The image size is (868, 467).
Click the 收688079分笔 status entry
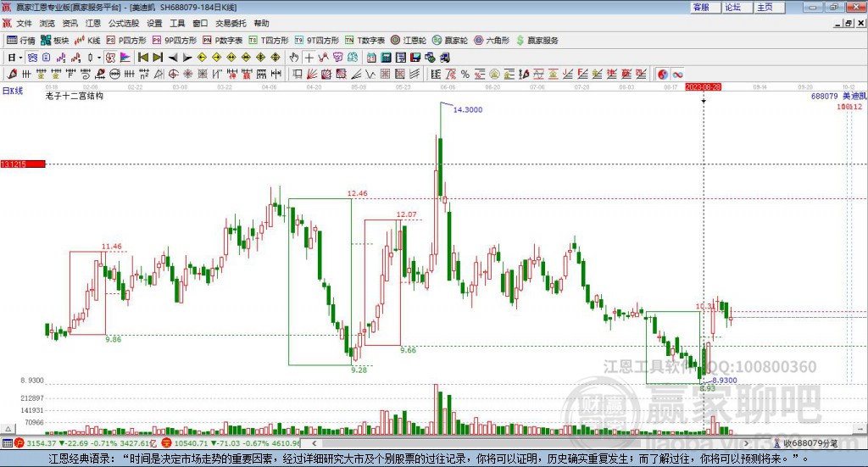point(806,443)
